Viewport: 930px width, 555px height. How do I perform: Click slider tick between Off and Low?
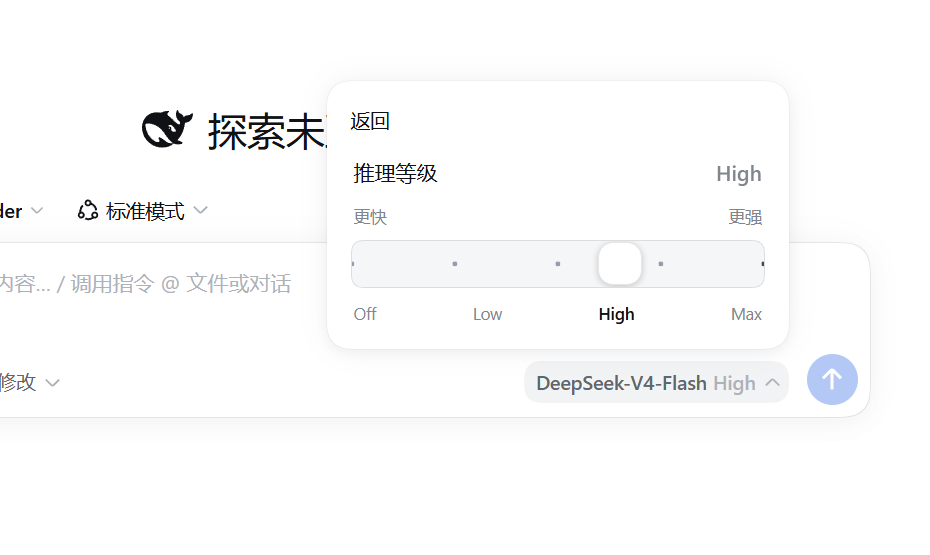point(455,264)
